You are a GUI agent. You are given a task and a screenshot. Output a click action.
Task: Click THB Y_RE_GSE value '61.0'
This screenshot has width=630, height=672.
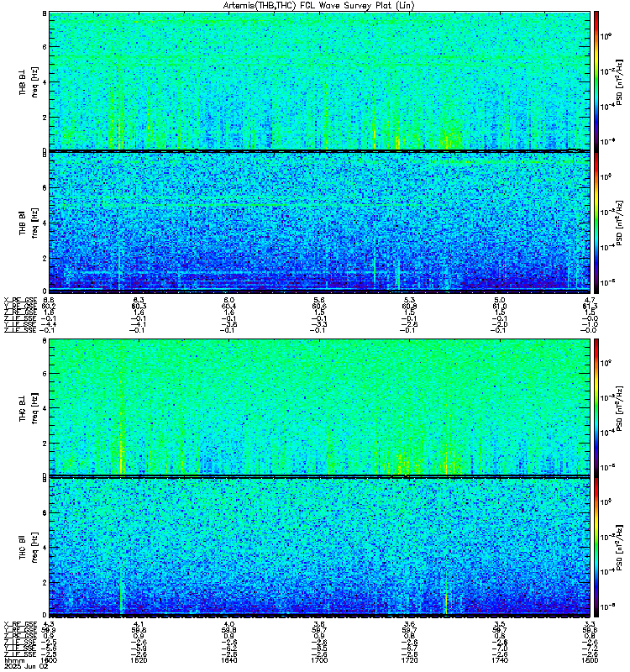tap(500, 306)
